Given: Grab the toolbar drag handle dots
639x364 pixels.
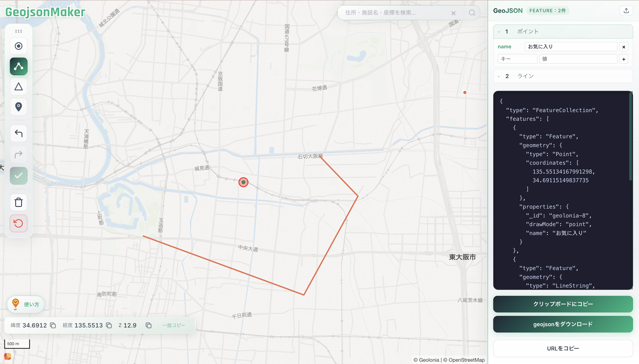Looking at the screenshot, I should pos(19,31).
